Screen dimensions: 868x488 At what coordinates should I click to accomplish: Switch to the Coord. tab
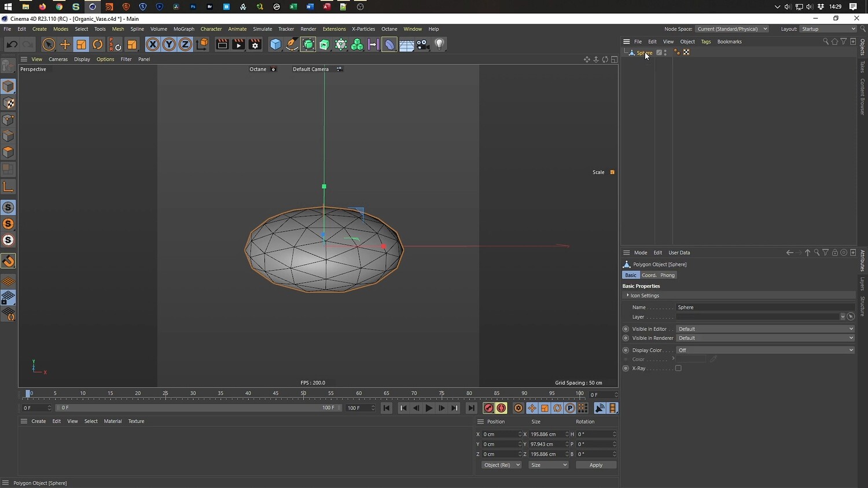(649, 275)
